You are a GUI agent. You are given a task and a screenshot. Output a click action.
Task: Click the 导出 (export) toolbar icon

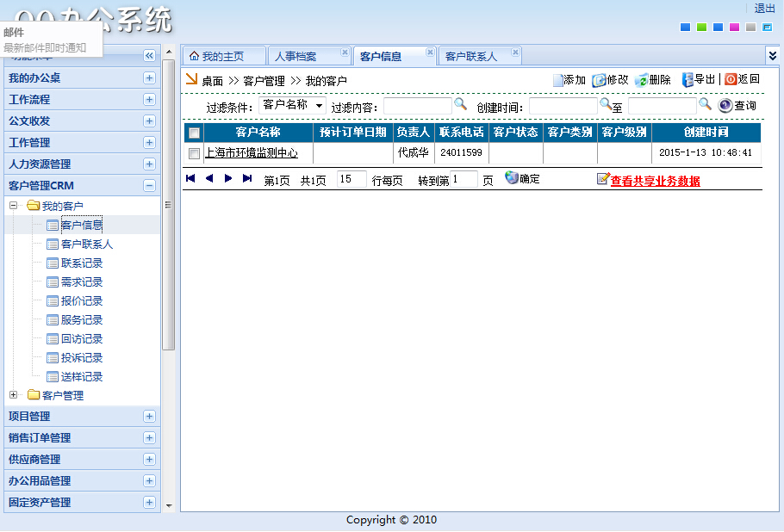(688, 80)
